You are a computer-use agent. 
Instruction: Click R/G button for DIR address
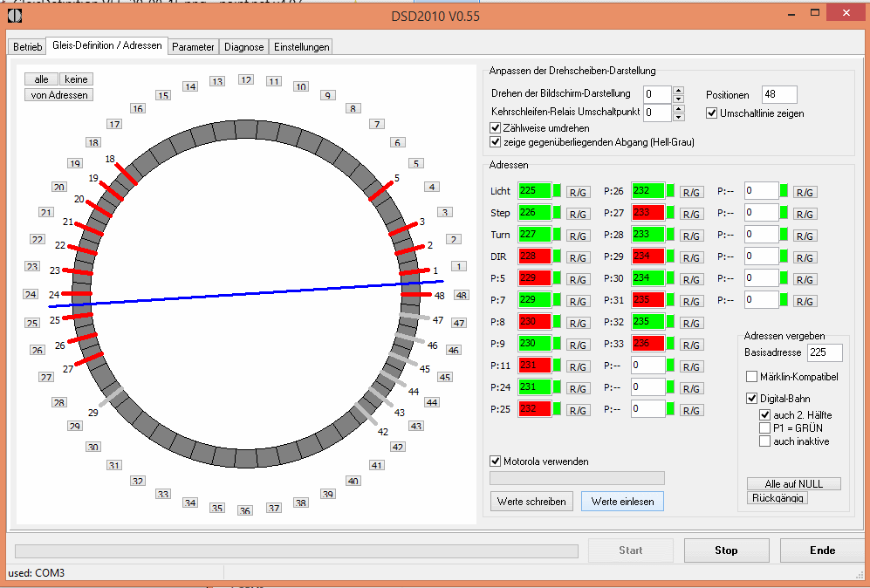pos(579,257)
